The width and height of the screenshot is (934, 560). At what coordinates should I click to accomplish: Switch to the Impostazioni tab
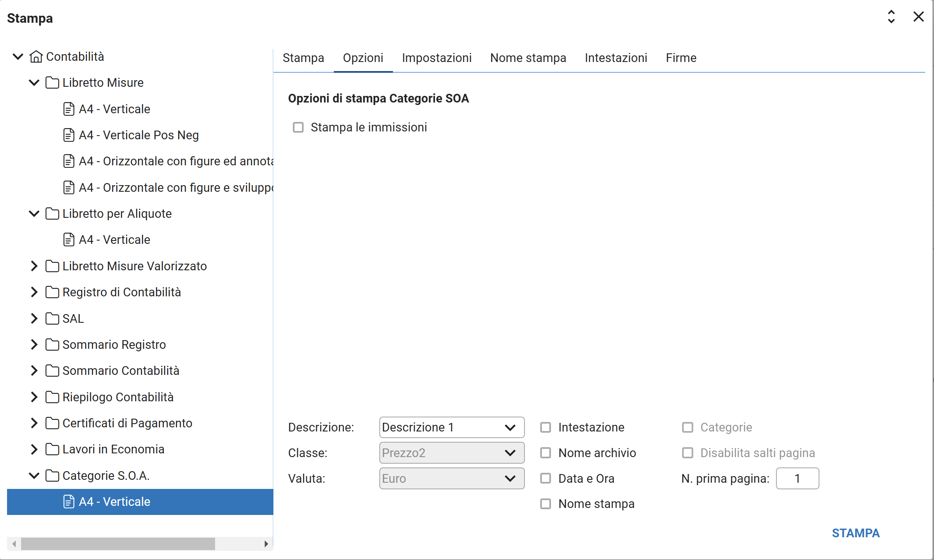[x=436, y=58]
